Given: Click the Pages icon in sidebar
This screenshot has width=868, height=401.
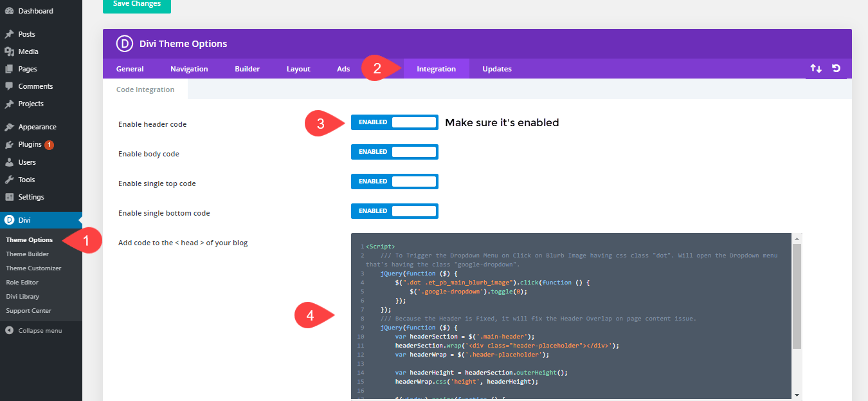Looking at the screenshot, I should click(9, 69).
